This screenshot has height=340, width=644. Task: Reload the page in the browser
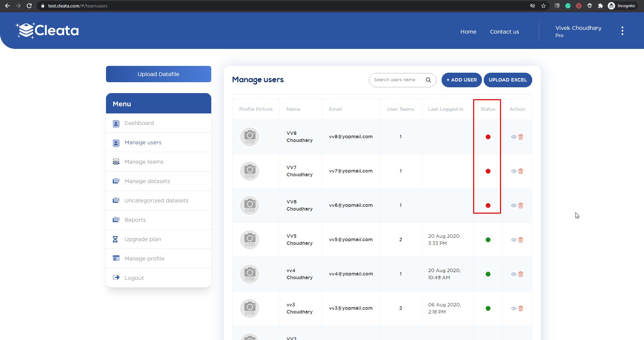29,6
